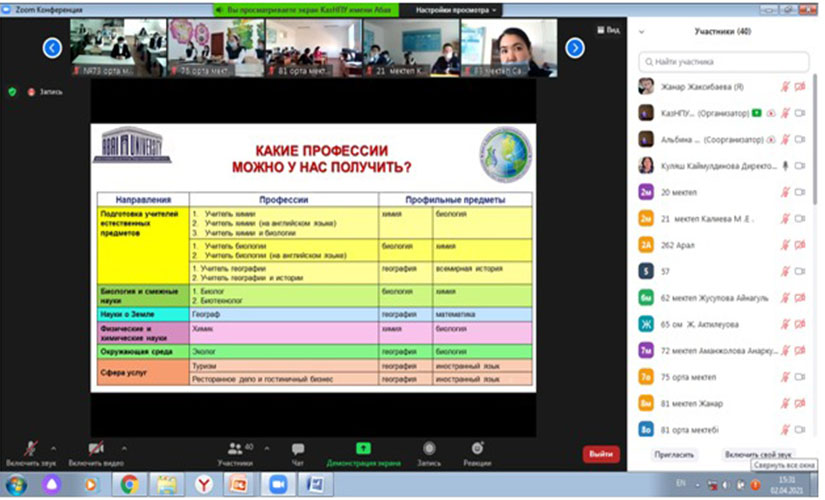Open the Reactions menu

477,449
